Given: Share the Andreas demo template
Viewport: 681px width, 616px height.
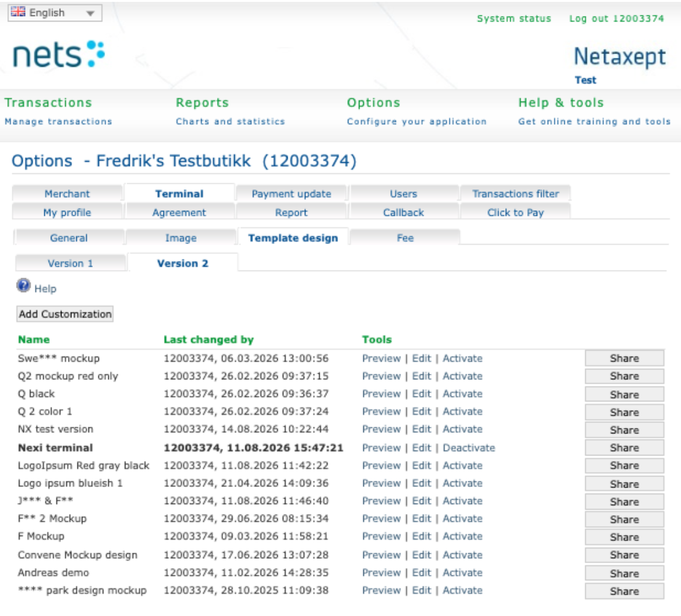Looking at the screenshot, I should tap(624, 574).
